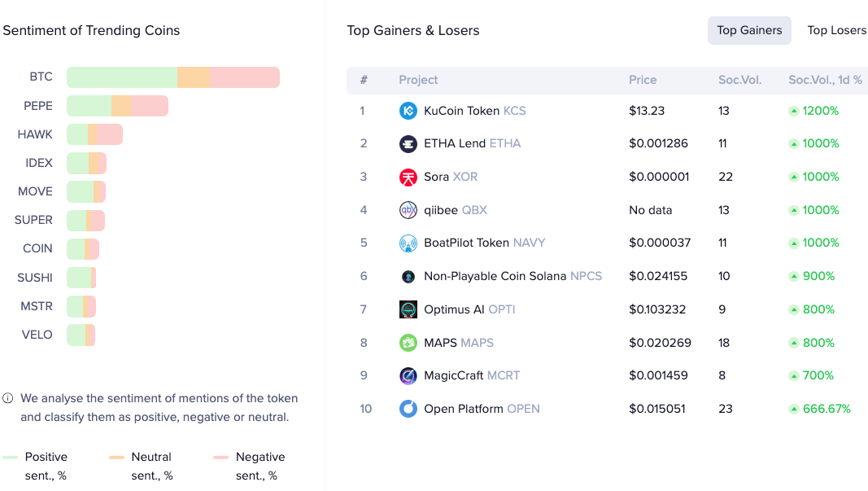Click the VELO coin label
Viewport: 868px width, 491px height.
point(37,335)
